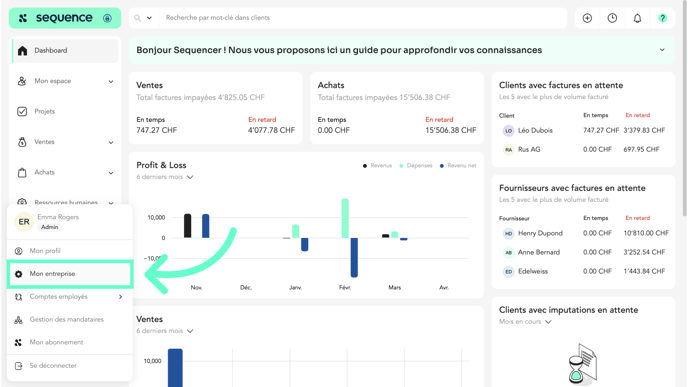Open the search filter dropdown arrow

click(149, 18)
